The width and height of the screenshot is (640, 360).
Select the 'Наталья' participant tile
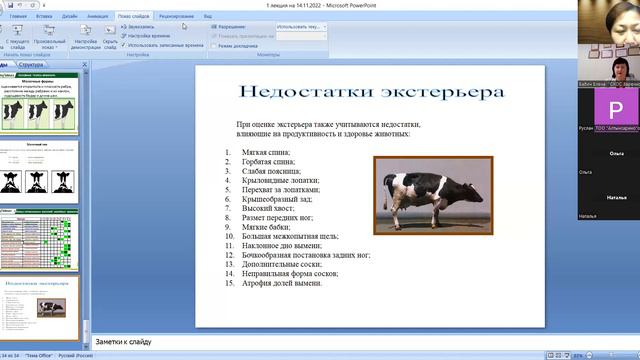pos(609,198)
